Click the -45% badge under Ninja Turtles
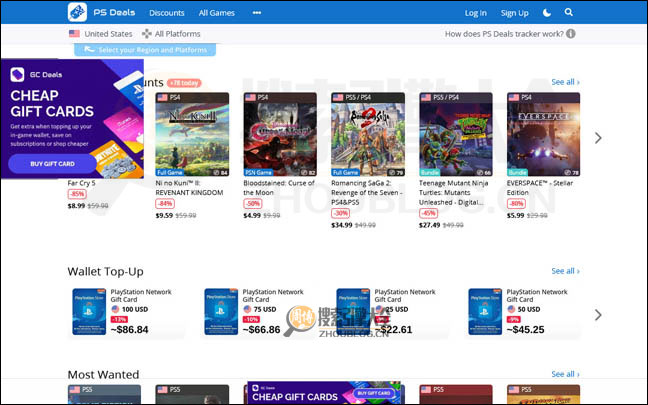Image resolution: width=648 pixels, height=405 pixels. 428,213
